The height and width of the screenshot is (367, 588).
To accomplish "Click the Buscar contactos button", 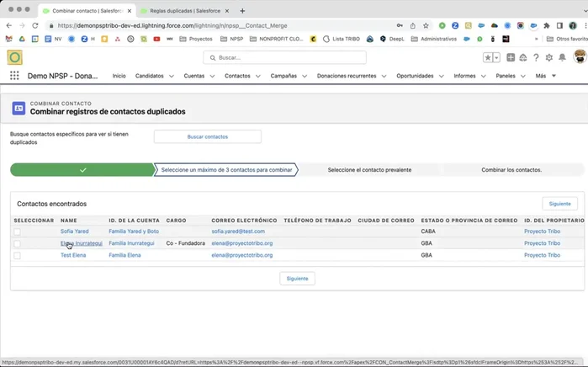I will 208,136.
